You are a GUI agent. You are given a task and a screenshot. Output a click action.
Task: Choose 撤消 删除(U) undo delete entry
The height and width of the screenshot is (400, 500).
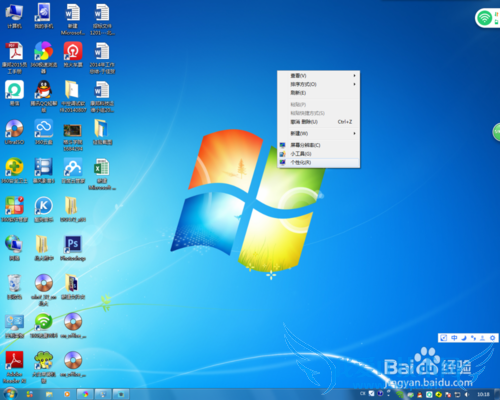pyautogui.click(x=319, y=122)
